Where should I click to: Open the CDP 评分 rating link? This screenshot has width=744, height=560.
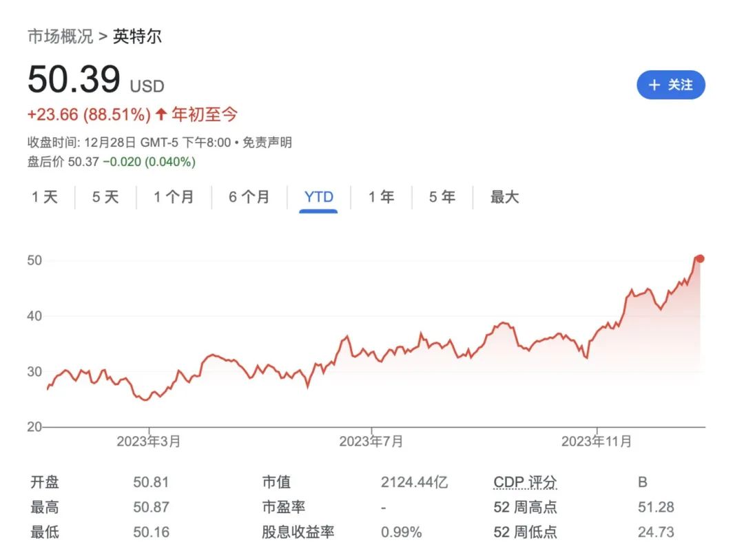[527, 482]
